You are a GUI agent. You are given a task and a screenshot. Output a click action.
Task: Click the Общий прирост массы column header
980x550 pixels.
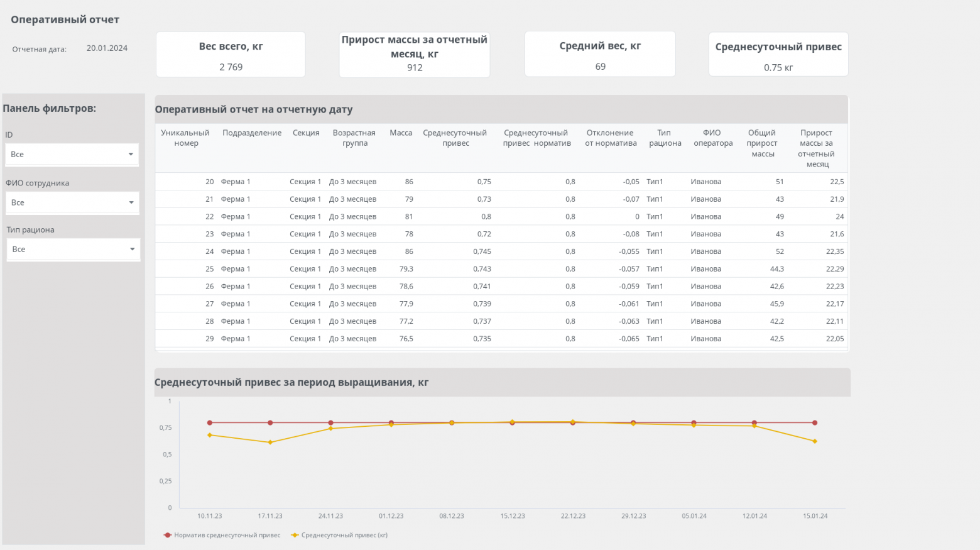click(x=762, y=143)
